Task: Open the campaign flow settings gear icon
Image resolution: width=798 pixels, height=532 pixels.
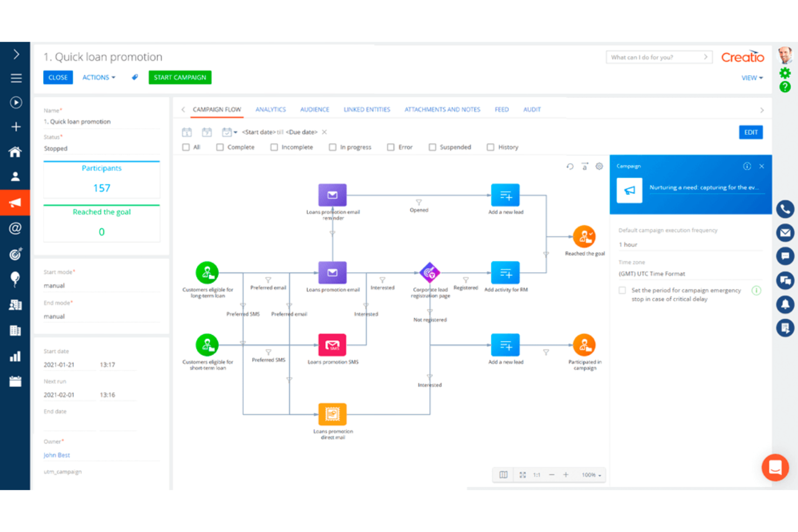Action: 599,166
